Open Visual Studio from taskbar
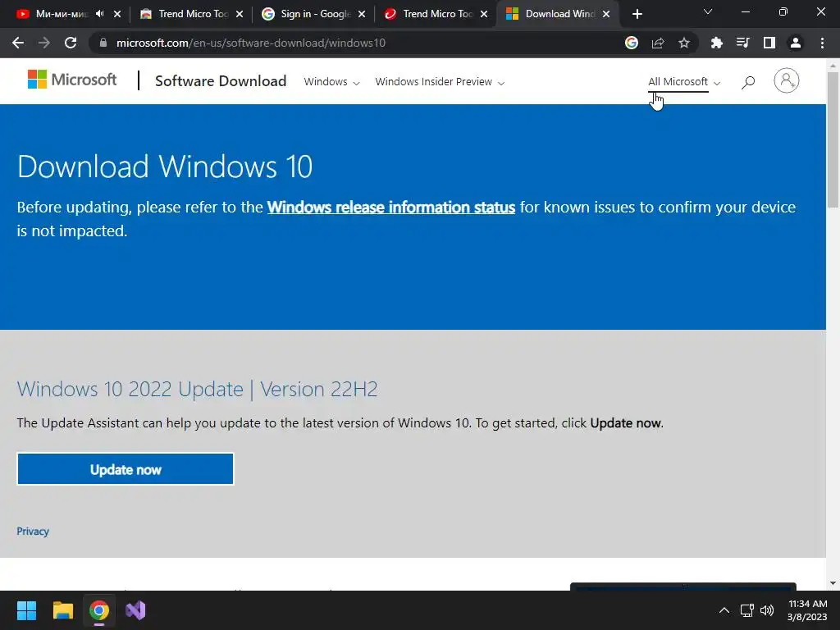 (x=135, y=610)
